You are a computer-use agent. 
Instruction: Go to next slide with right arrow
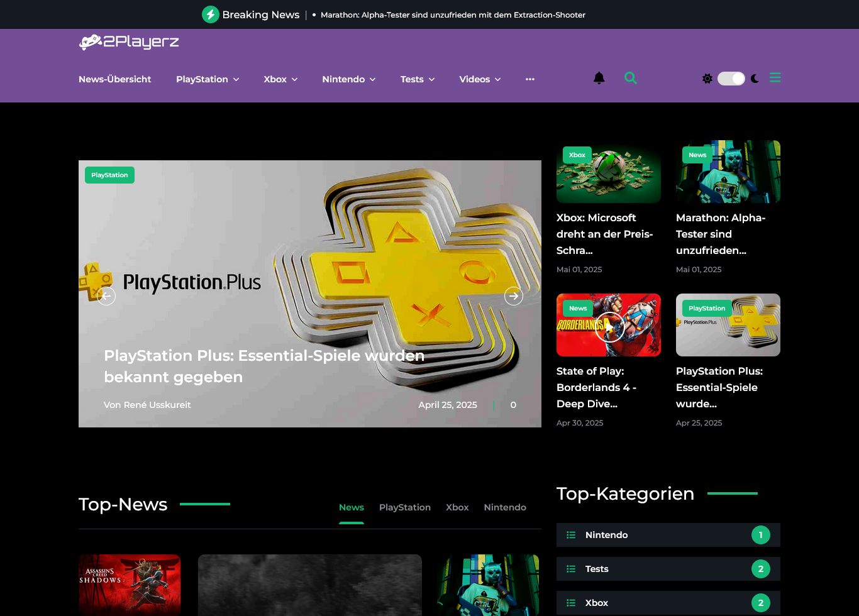(x=514, y=295)
